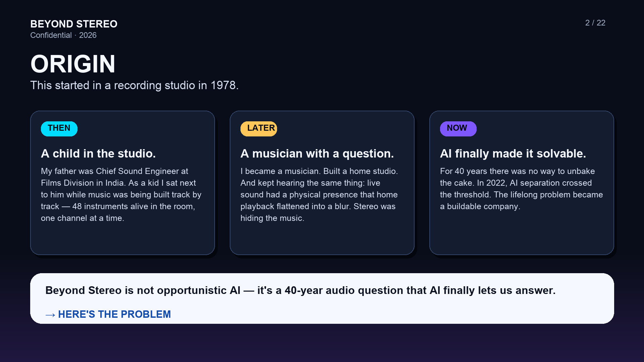Click the recording studio in 1978 tagline
Image resolution: width=644 pixels, height=362 pixels.
point(135,85)
